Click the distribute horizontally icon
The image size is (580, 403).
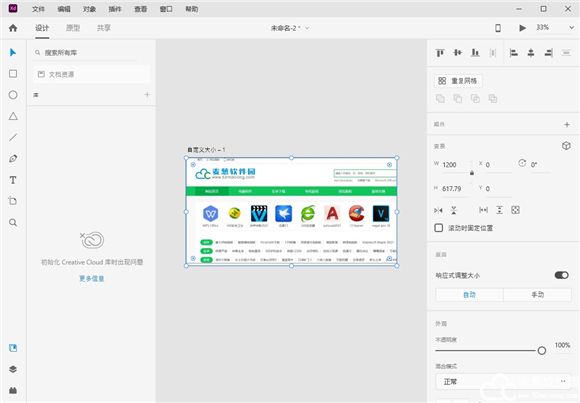tap(566, 53)
